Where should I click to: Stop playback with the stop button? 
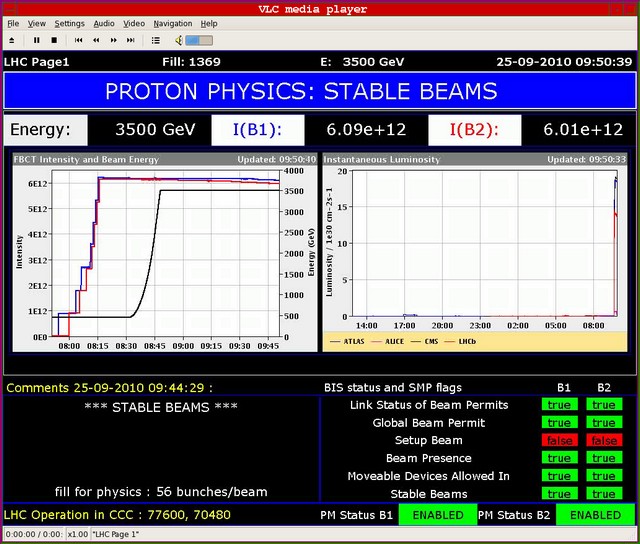click(54, 40)
